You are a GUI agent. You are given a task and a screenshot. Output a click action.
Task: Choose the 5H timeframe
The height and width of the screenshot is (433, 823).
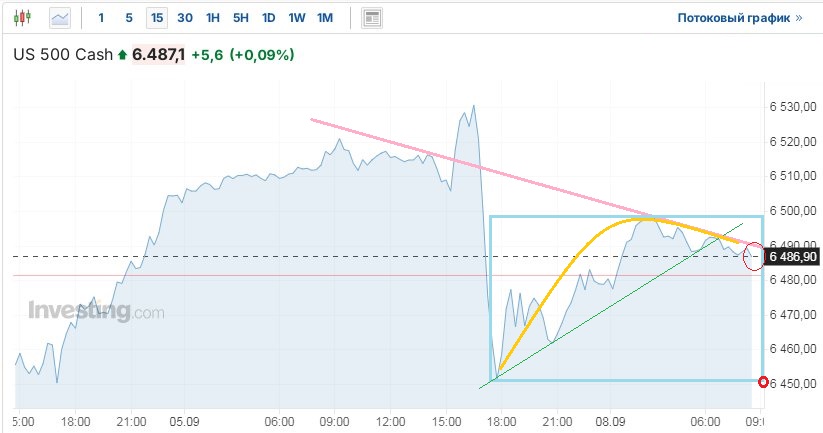pyautogui.click(x=241, y=18)
